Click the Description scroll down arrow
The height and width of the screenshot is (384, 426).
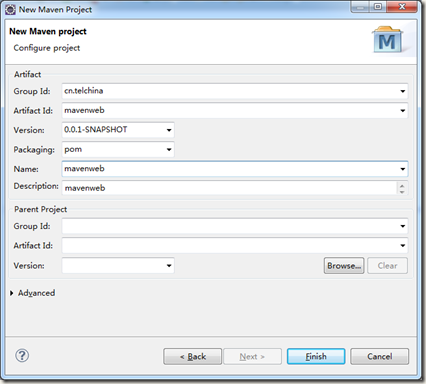pyautogui.click(x=402, y=192)
